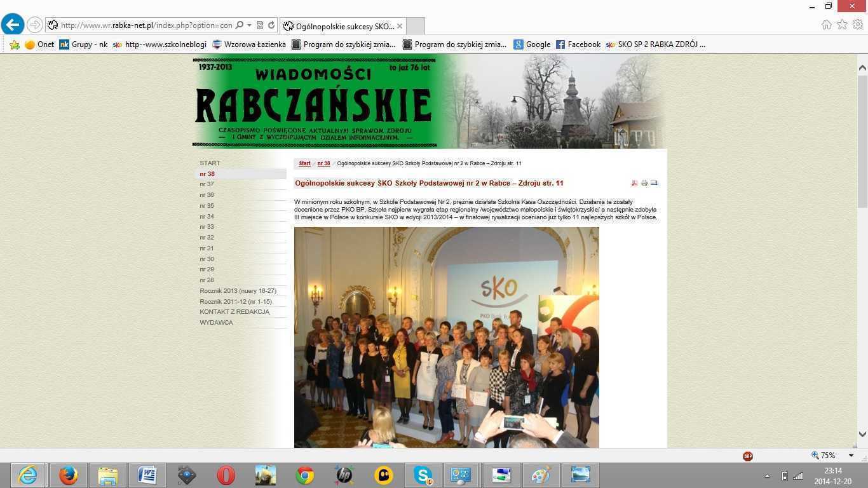Select 'nr 28' in the side menu
The width and height of the screenshot is (868, 488).
point(207,280)
